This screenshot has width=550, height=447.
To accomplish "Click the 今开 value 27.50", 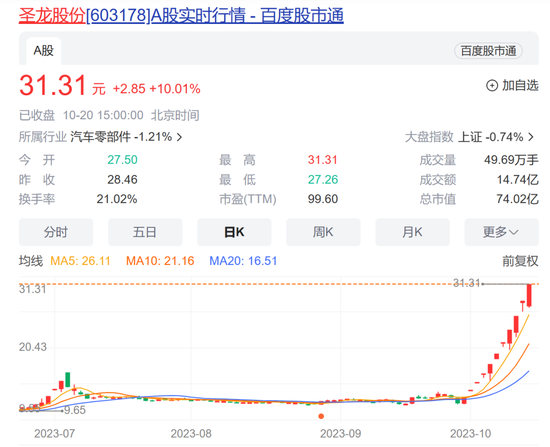I will (122, 160).
